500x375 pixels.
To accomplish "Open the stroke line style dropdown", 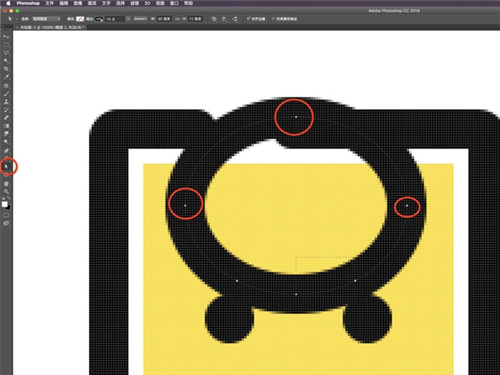I will (x=140, y=19).
